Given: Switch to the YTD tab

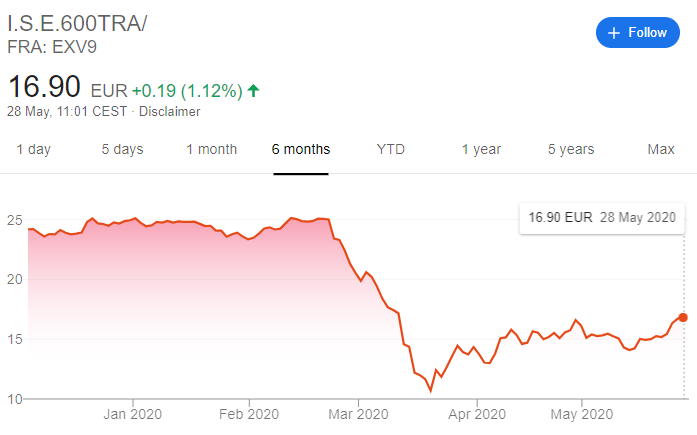Looking at the screenshot, I should [x=391, y=149].
